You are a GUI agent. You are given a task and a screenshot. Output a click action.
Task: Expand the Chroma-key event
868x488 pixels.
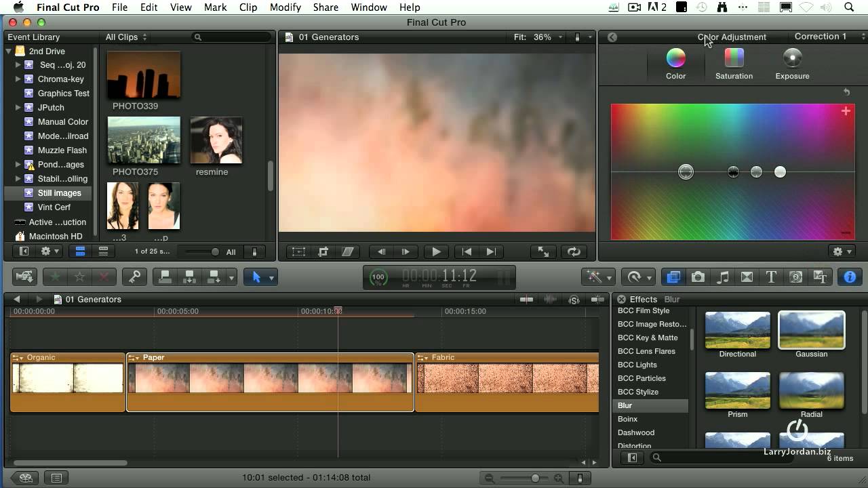click(x=18, y=79)
